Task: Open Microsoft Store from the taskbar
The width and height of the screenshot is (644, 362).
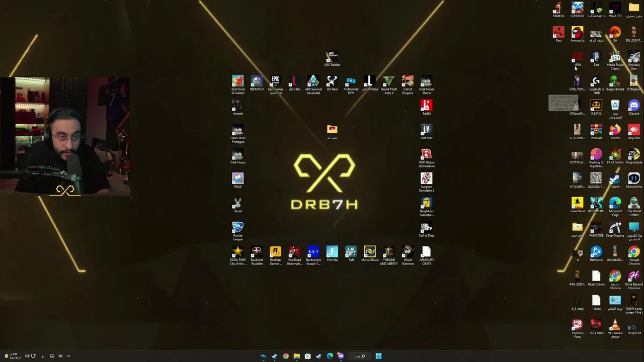Action: (x=307, y=356)
